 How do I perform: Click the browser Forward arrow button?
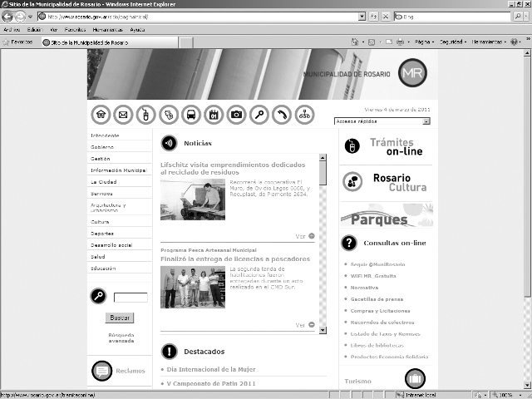tap(20, 17)
